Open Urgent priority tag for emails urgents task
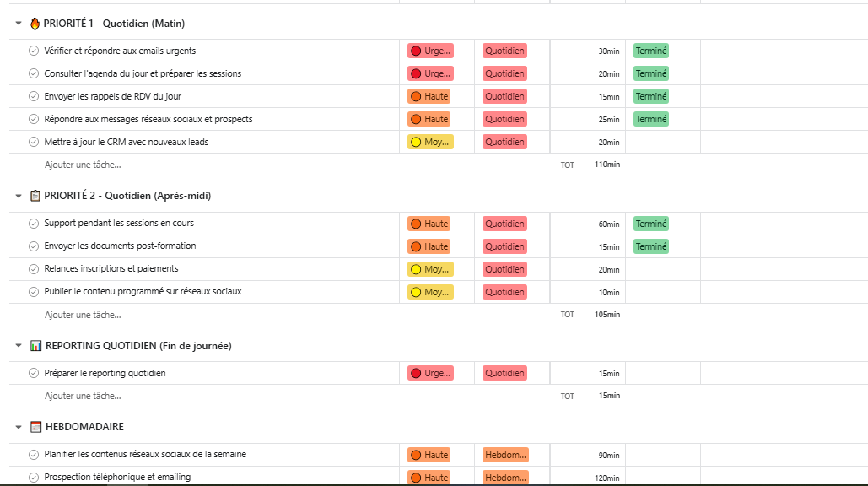The image size is (868, 486). [x=431, y=51]
